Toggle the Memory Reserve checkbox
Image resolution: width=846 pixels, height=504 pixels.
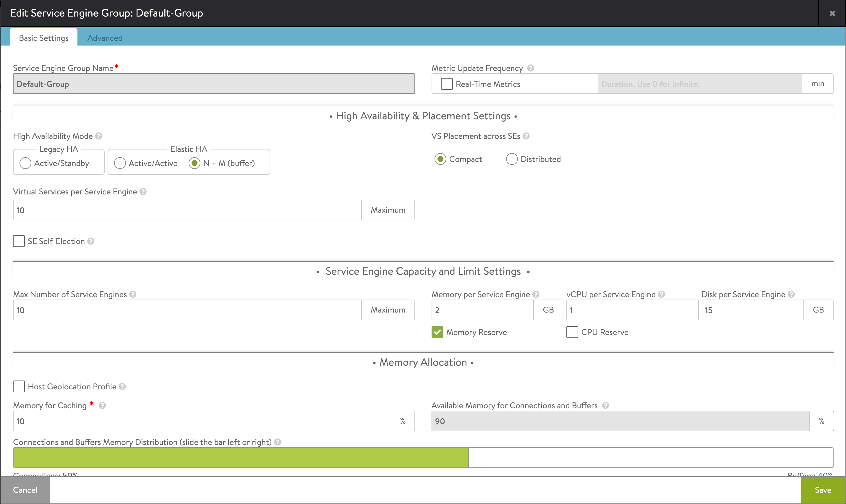click(437, 332)
